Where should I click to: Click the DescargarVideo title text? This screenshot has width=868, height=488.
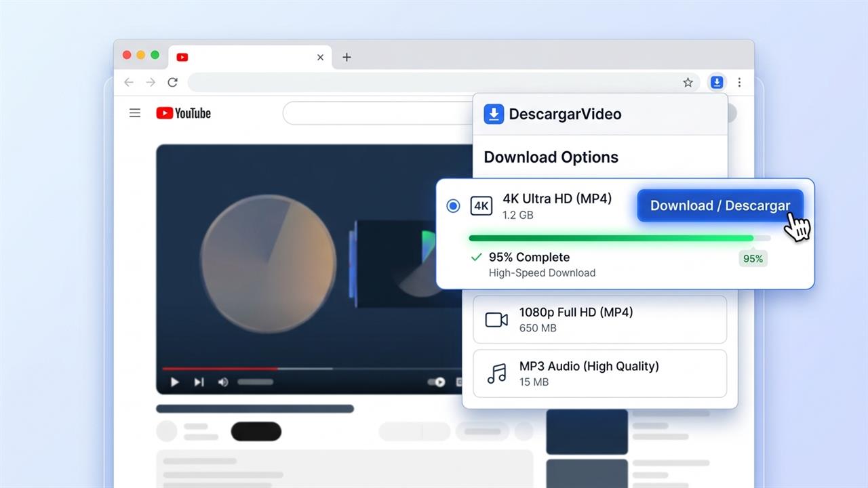click(565, 114)
